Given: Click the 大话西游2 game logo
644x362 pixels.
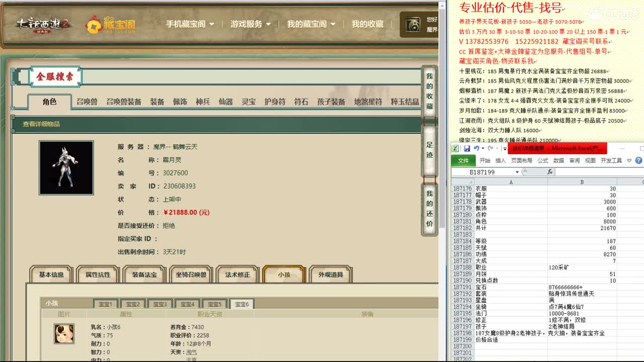Looking at the screenshot, I should click(44, 24).
